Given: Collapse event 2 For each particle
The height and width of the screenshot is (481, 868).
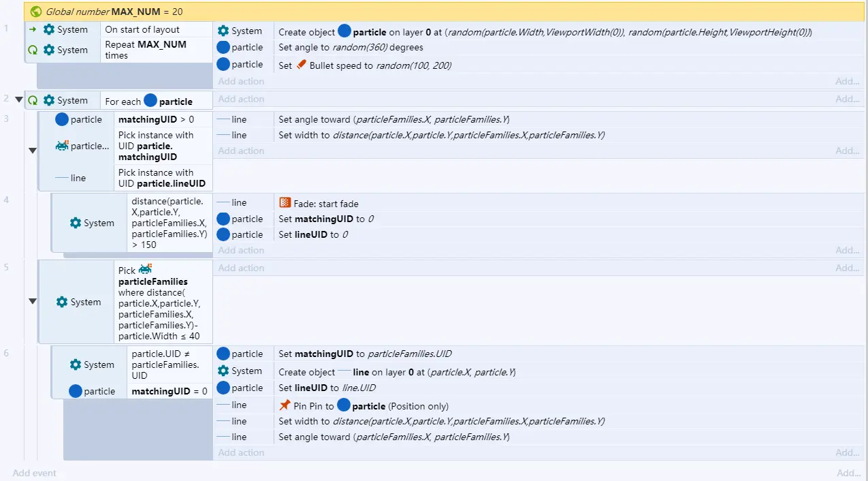Looking at the screenshot, I should click(18, 100).
